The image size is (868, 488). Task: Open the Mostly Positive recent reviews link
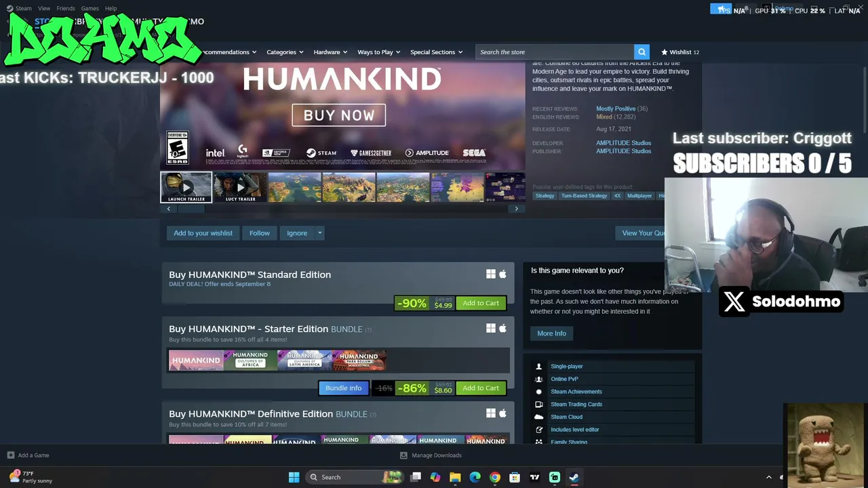coord(616,108)
